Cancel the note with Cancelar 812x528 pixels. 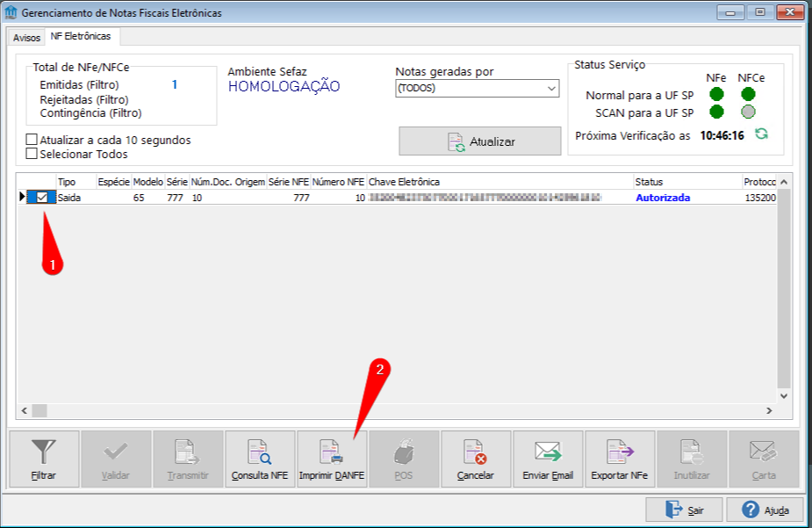point(476,459)
